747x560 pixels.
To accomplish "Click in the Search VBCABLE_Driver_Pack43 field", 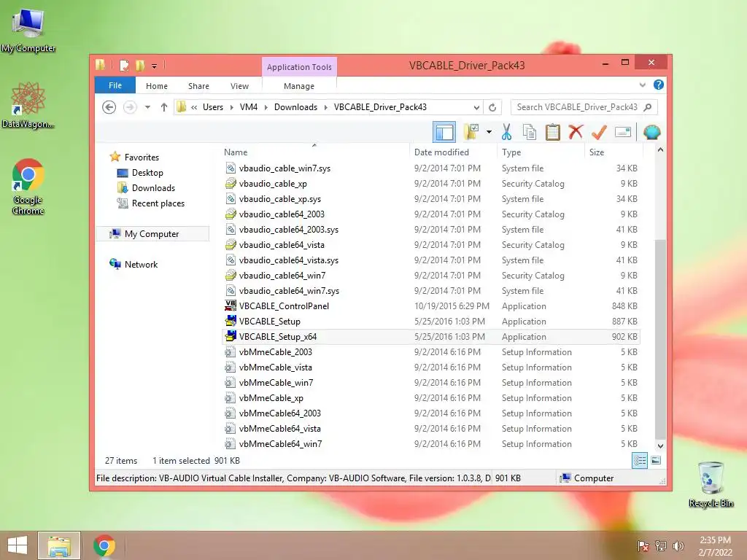I will (x=576, y=107).
